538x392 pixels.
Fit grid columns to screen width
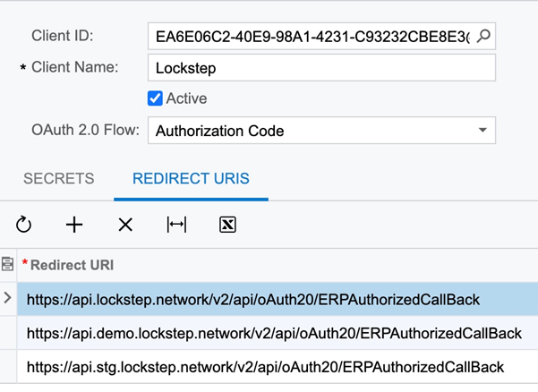click(176, 225)
